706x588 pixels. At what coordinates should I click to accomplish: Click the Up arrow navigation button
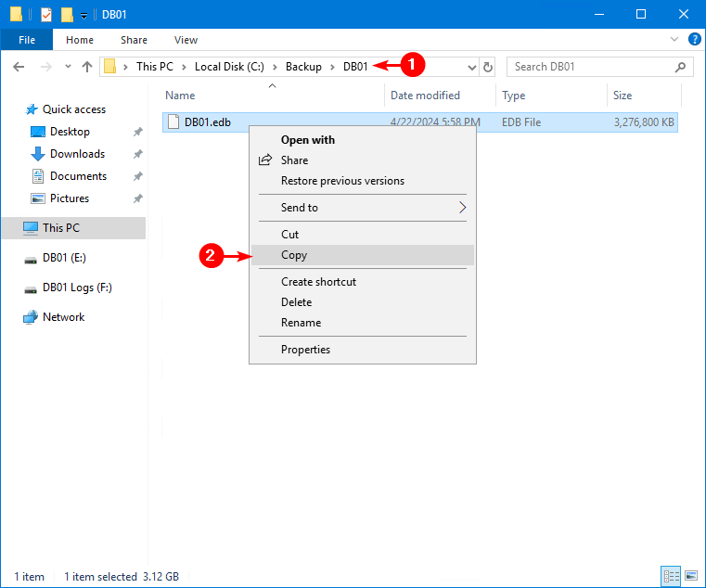pyautogui.click(x=87, y=67)
